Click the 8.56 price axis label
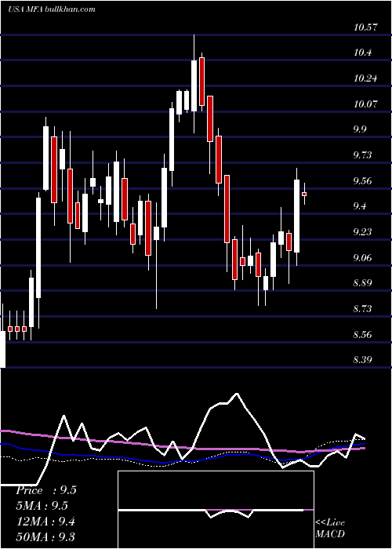 tap(362, 335)
